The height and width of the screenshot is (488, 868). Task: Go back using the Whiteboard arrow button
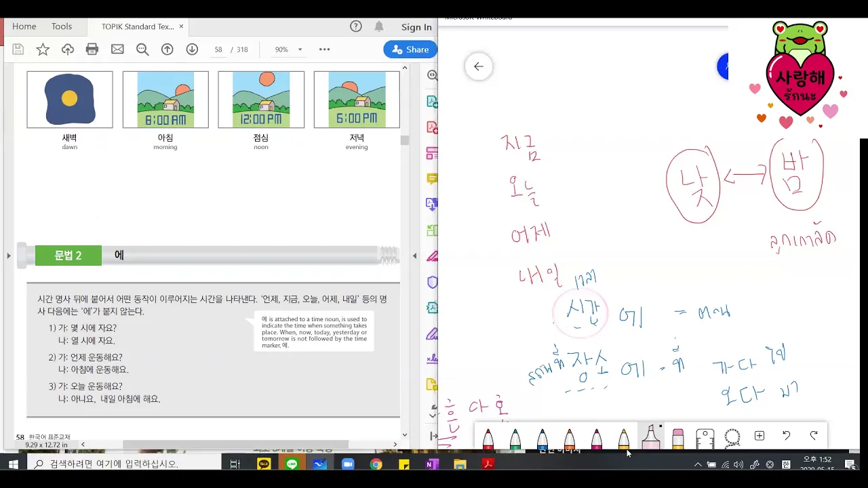pos(479,66)
